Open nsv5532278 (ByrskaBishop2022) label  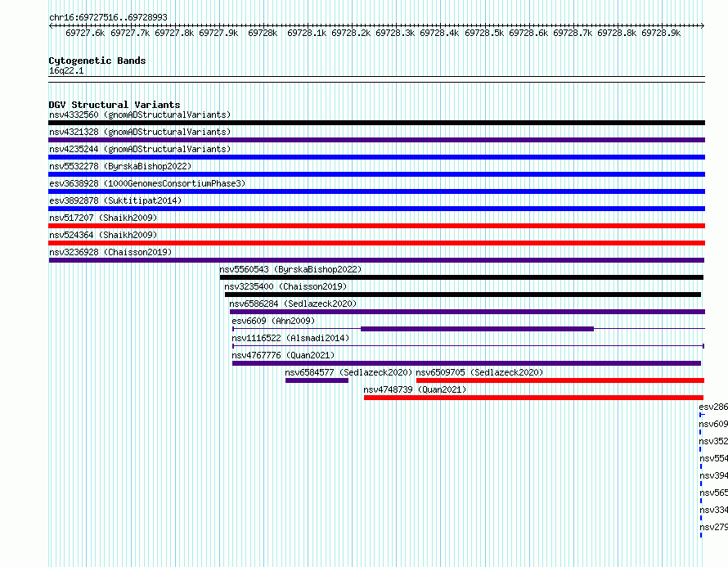120,166
